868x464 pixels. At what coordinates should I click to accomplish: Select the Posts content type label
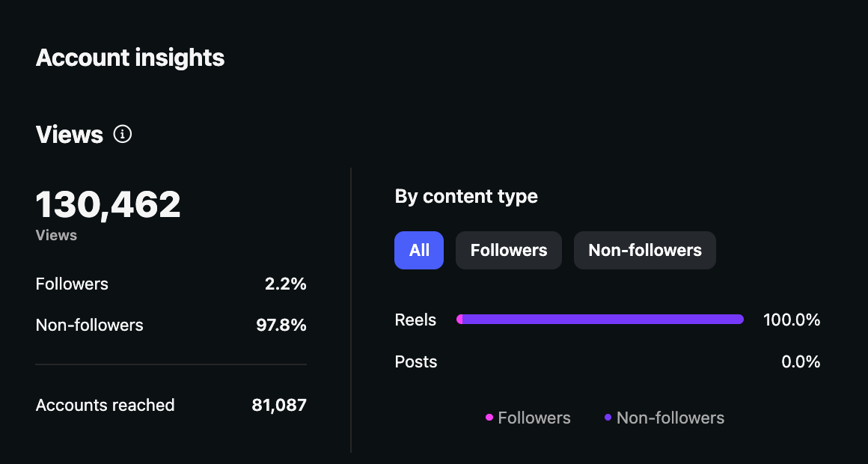tap(416, 361)
